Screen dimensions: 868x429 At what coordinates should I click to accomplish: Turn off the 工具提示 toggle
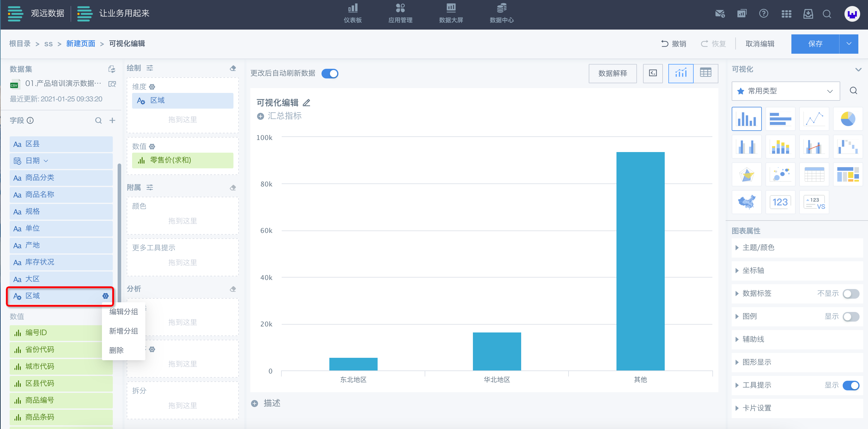coord(851,385)
